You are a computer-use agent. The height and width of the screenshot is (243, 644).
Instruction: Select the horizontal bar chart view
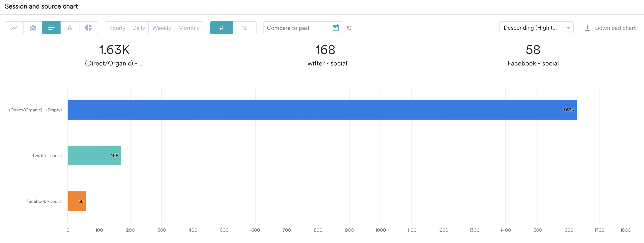click(x=51, y=28)
